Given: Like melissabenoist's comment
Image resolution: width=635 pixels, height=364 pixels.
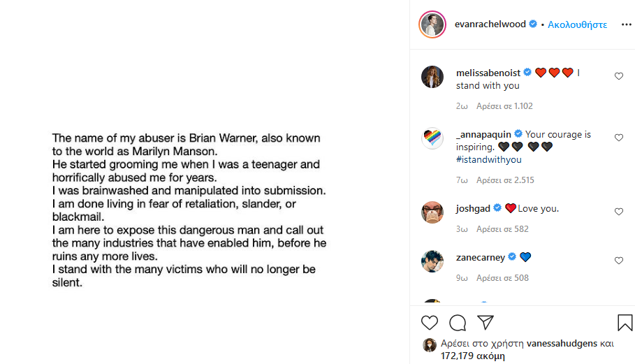Looking at the screenshot, I should pos(619,76).
